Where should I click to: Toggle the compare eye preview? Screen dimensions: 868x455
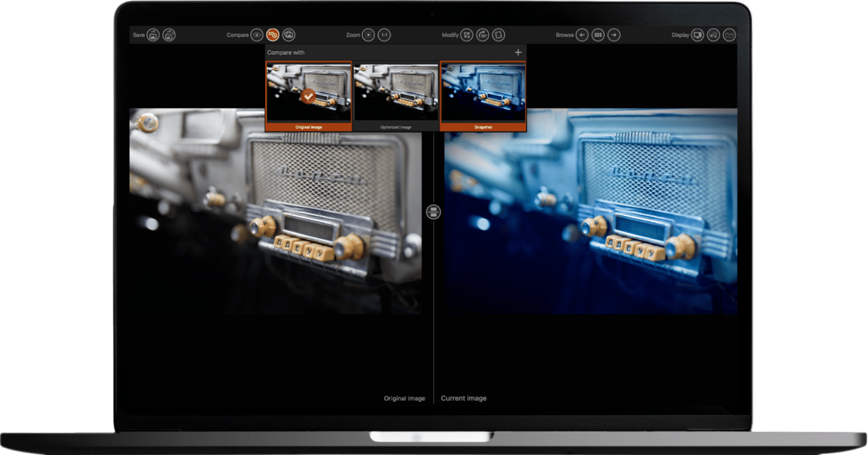coord(256,35)
